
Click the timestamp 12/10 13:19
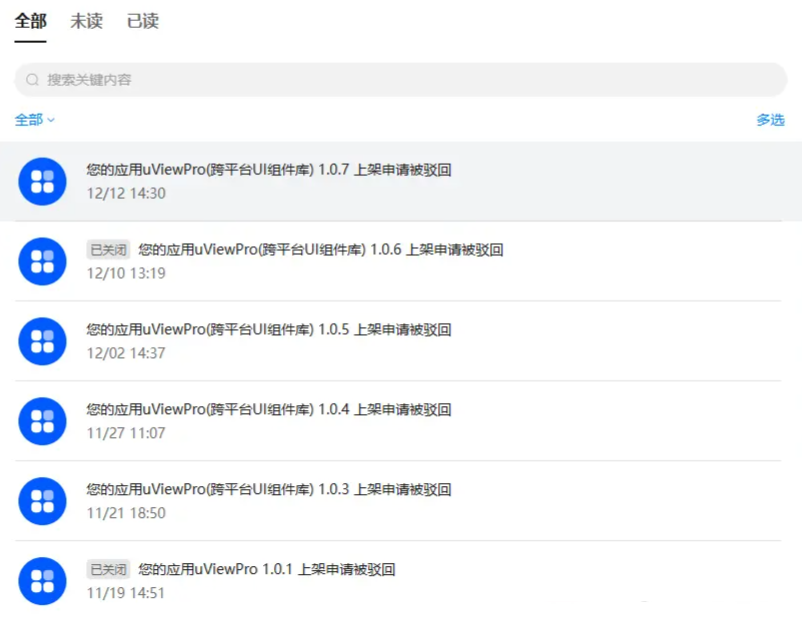pyautogui.click(x=126, y=273)
